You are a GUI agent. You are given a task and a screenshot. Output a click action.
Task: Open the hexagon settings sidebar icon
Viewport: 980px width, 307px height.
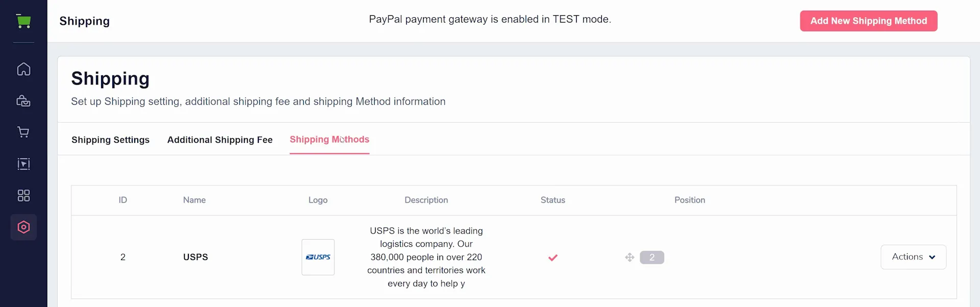pyautogui.click(x=23, y=227)
